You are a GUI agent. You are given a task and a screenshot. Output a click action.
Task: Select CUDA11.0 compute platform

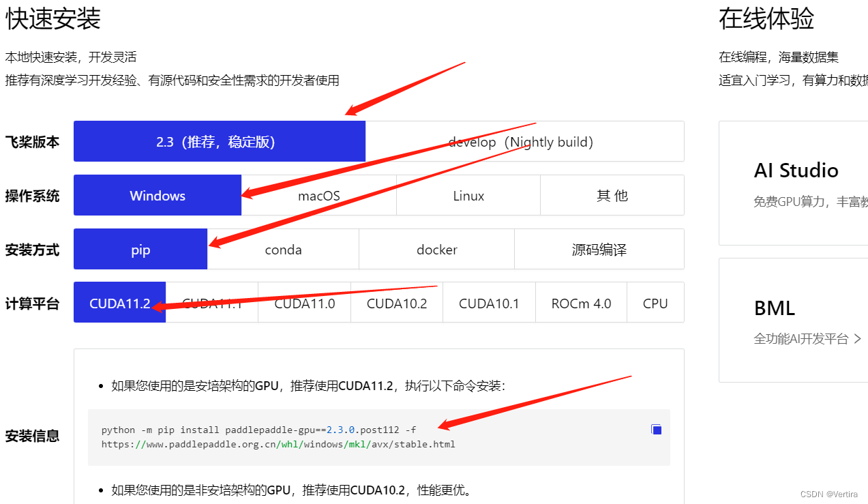[x=304, y=302]
